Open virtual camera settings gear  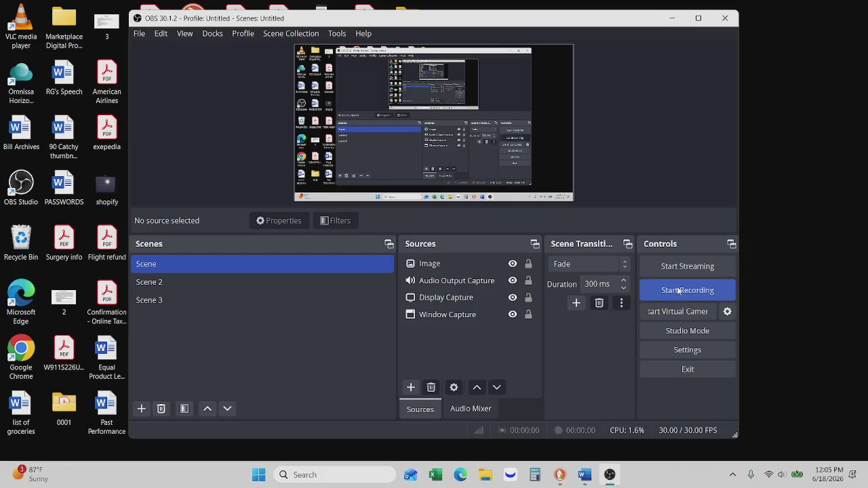(x=727, y=311)
